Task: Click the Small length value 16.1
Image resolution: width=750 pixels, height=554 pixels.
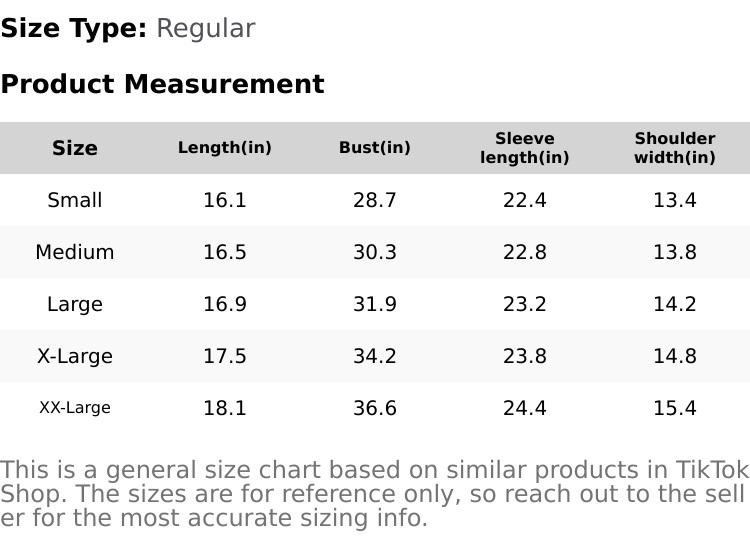Action: (225, 200)
